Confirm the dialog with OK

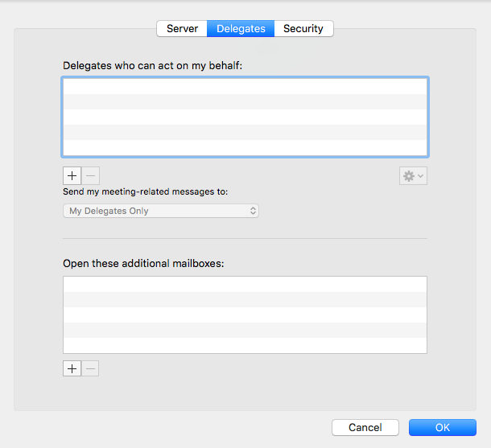tap(442, 428)
